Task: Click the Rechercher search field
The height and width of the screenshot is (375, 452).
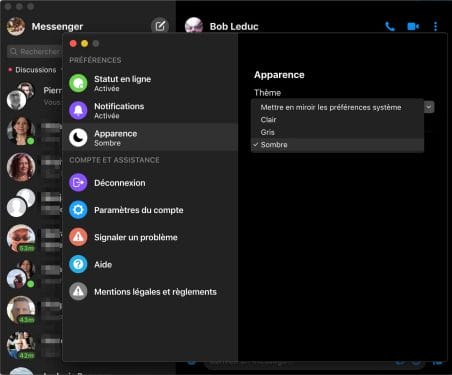Action: click(35, 51)
